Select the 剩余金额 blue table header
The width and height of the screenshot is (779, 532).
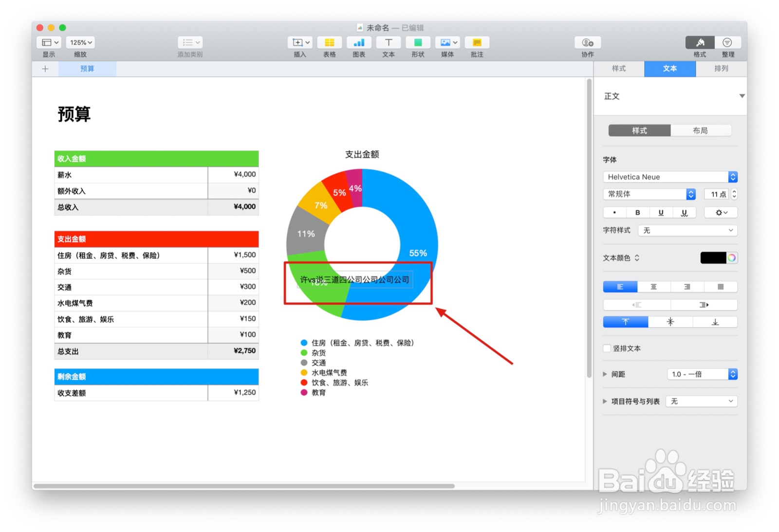(156, 377)
